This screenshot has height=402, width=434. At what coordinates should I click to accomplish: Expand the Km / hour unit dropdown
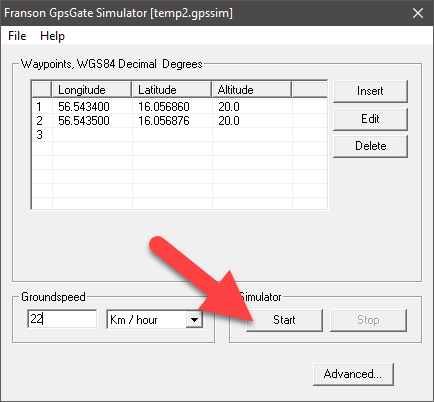point(155,320)
